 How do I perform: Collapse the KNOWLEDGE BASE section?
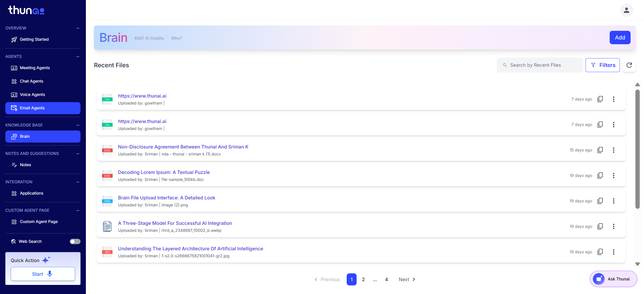coord(78,125)
